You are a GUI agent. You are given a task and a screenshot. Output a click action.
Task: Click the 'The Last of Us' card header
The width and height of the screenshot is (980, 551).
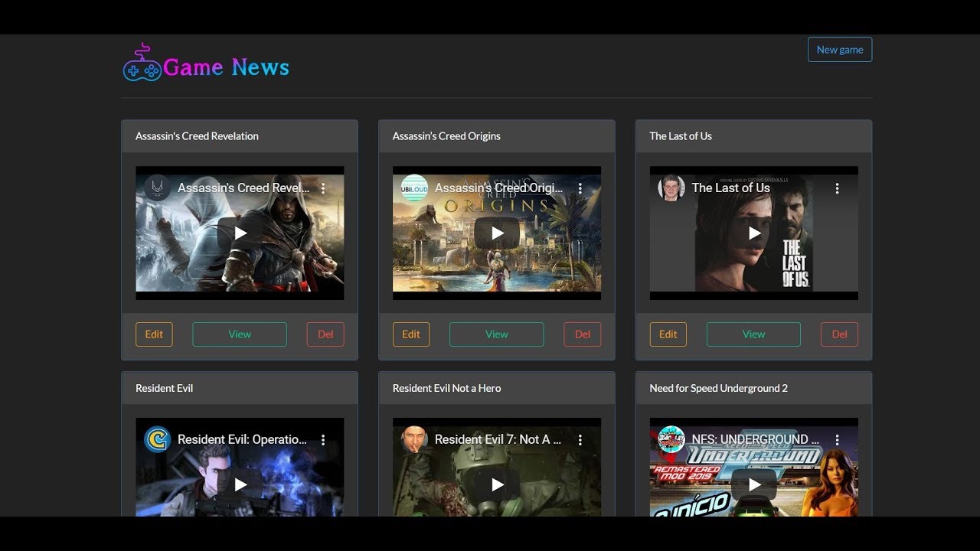click(754, 136)
